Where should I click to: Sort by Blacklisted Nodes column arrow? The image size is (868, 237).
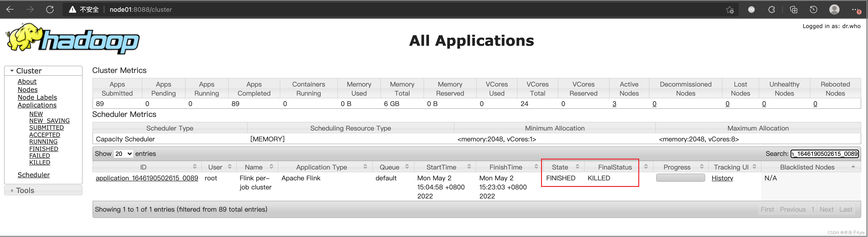(853, 167)
